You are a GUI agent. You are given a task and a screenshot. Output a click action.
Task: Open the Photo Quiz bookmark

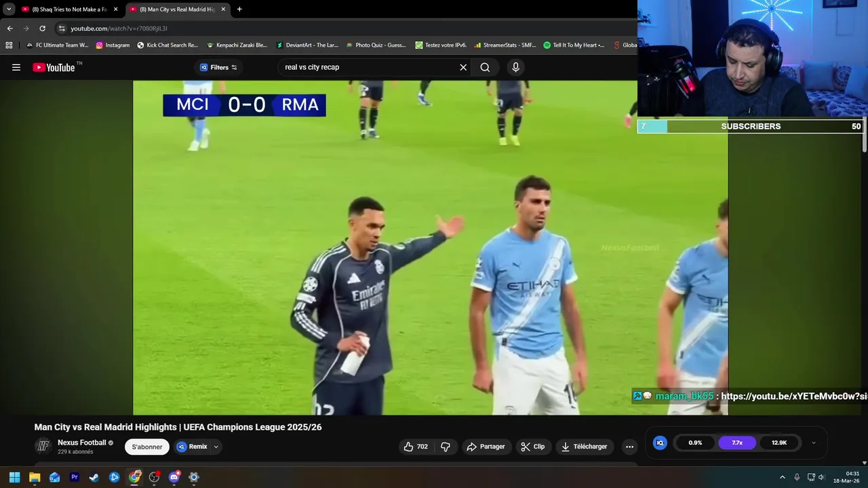pos(376,45)
